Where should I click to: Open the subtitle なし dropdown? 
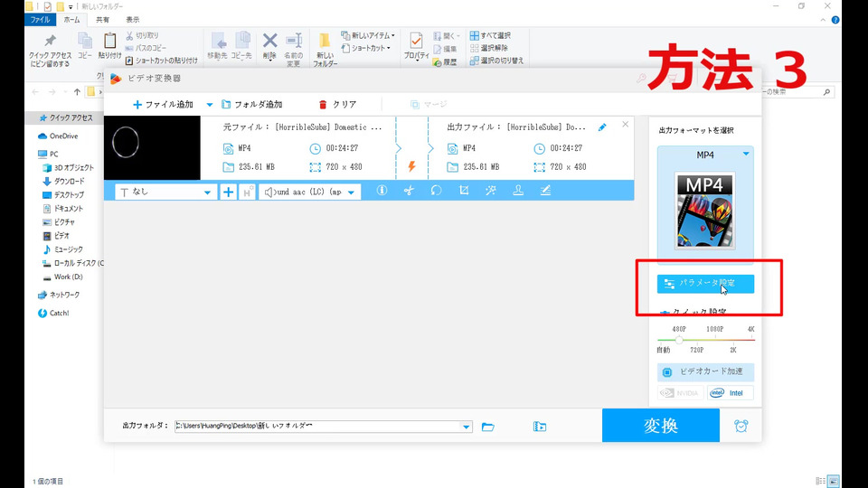click(165, 192)
